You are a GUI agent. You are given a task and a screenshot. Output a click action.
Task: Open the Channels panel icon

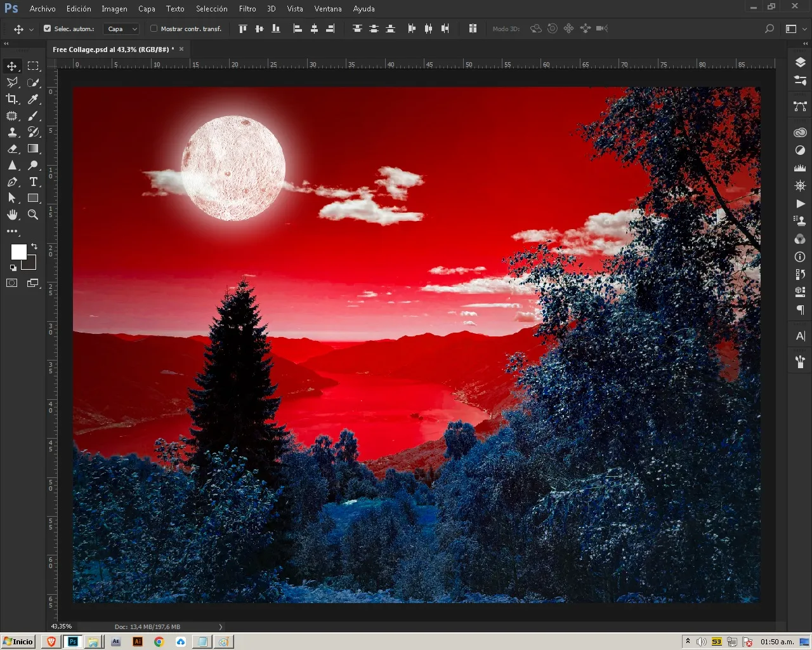coord(800,239)
